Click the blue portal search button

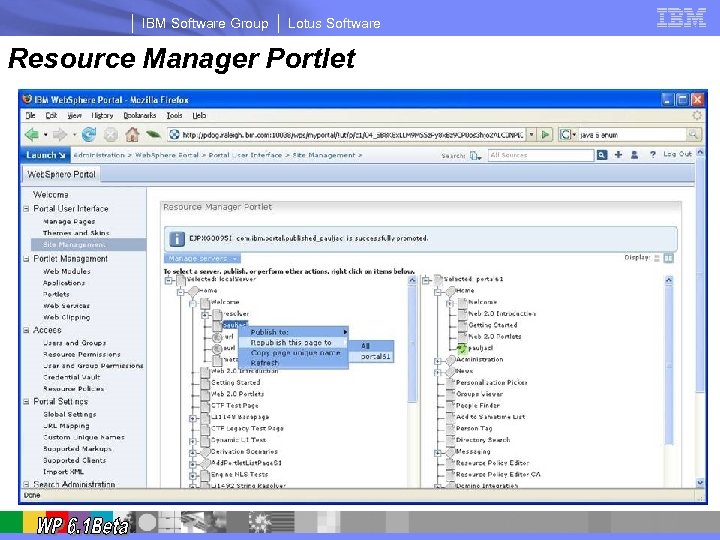tap(602, 155)
